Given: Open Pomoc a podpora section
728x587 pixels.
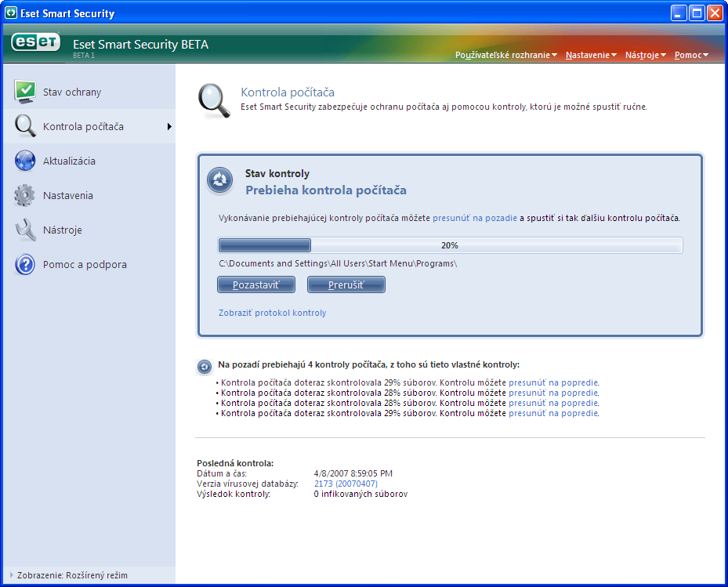Looking at the screenshot, I should (x=89, y=264).
